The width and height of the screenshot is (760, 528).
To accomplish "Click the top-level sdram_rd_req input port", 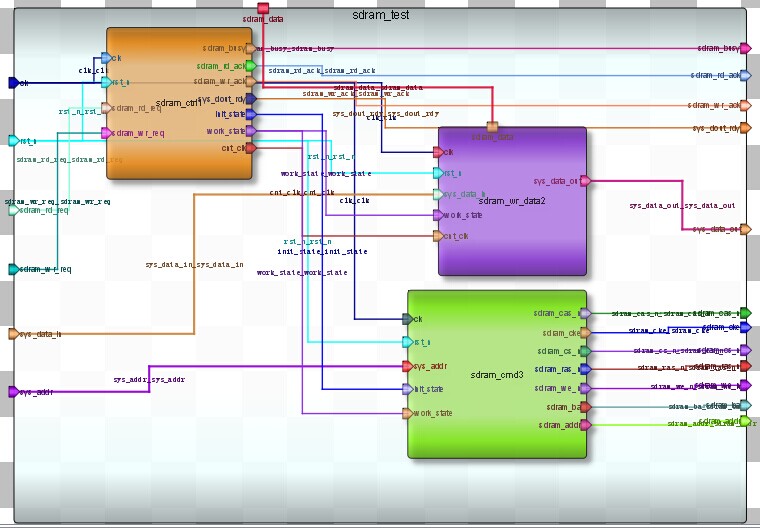I will pyautogui.click(x=14, y=210).
